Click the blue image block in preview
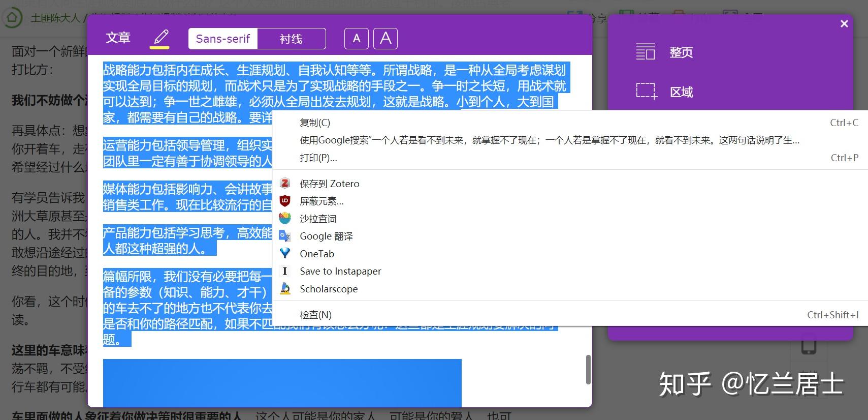Viewport: 868px width, 420px height. 282,382
